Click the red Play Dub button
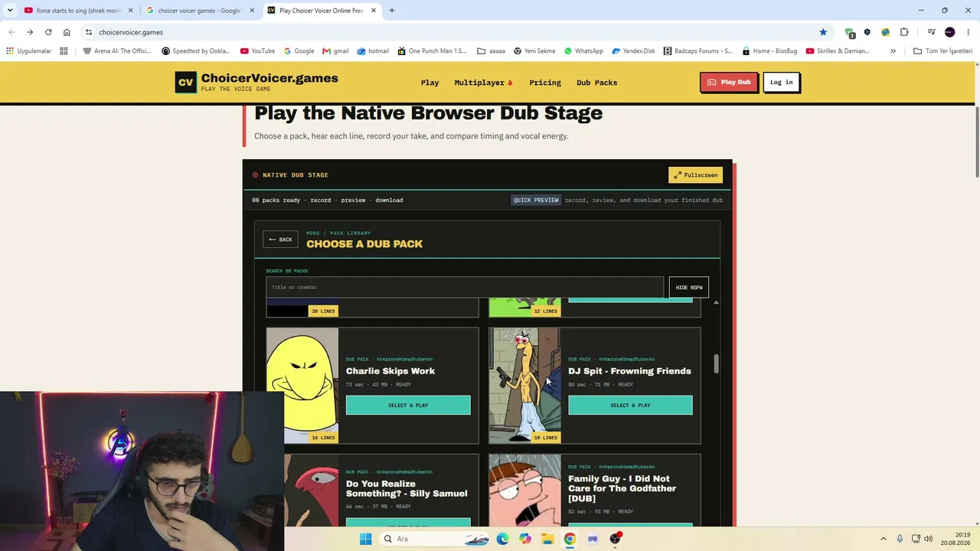980x551 pixels. click(x=729, y=82)
